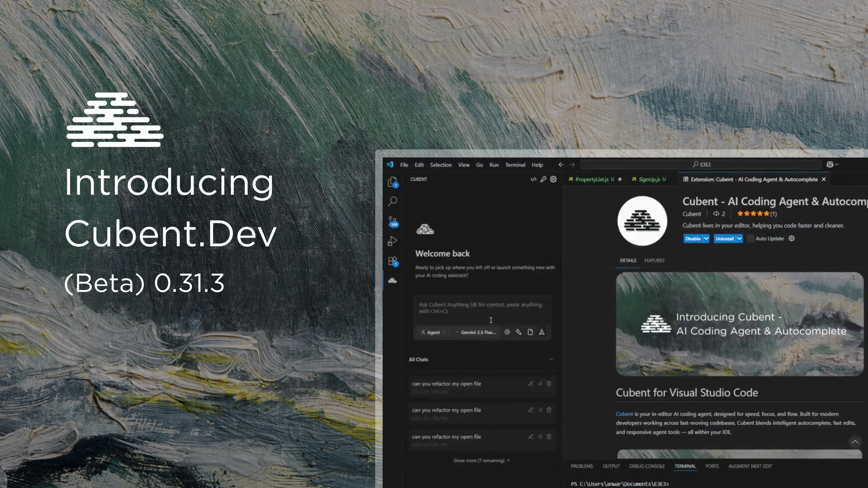Open the Extensions view in activity bar

click(392, 261)
